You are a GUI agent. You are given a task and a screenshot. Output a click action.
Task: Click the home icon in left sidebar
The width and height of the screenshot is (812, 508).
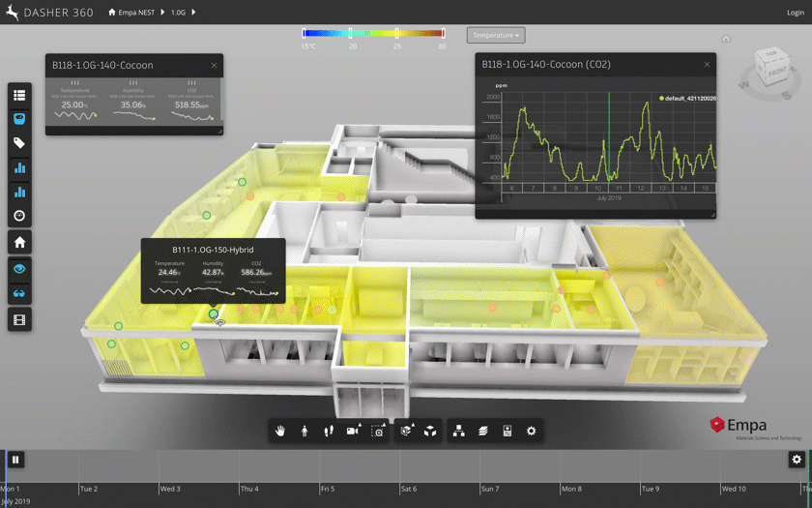(19, 242)
